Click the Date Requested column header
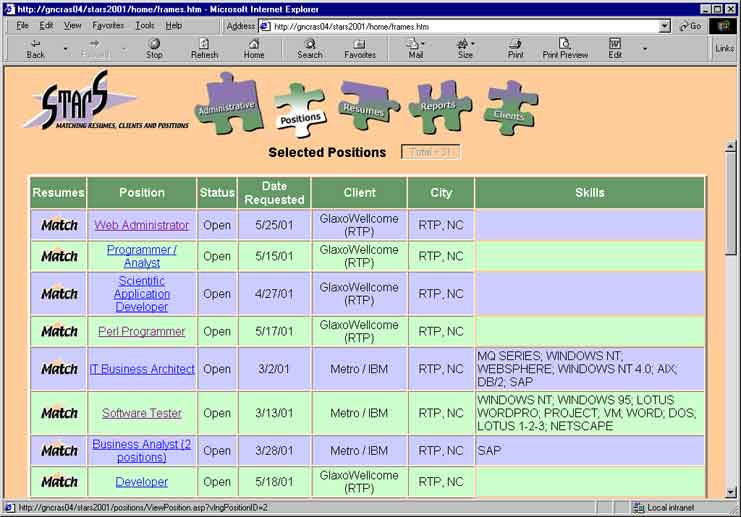This screenshot has width=741, height=517. [x=274, y=193]
